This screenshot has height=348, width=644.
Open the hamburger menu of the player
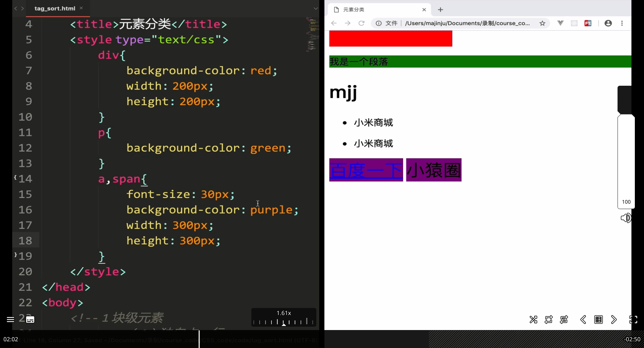tap(11, 320)
